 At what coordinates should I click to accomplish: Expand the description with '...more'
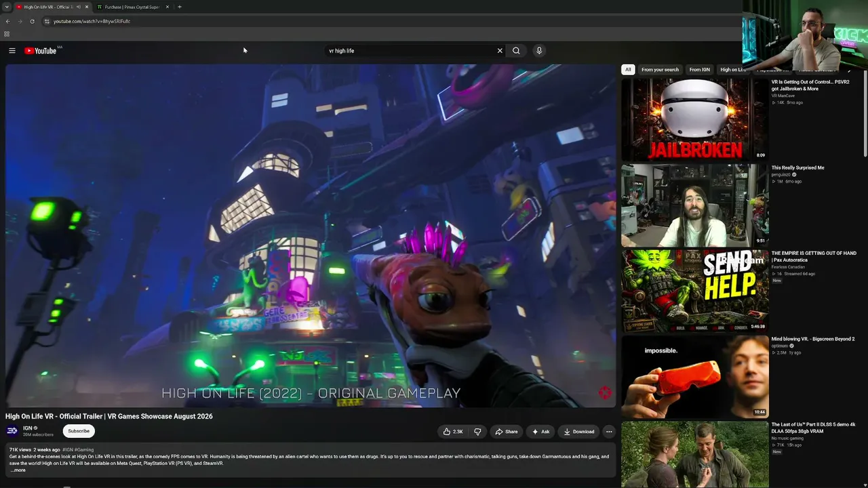[x=18, y=470]
